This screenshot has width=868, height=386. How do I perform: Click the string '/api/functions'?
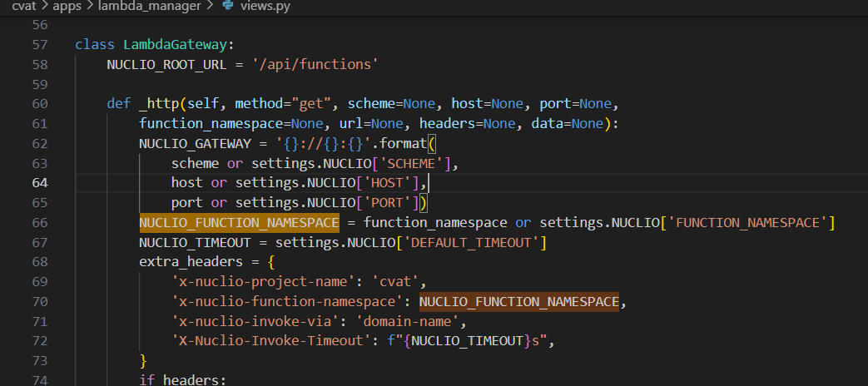[x=315, y=64]
